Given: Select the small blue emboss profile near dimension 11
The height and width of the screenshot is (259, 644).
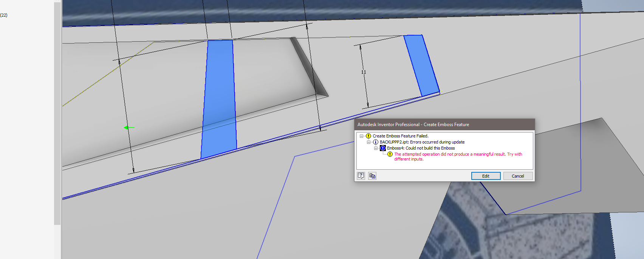Looking at the screenshot, I should 422,65.
